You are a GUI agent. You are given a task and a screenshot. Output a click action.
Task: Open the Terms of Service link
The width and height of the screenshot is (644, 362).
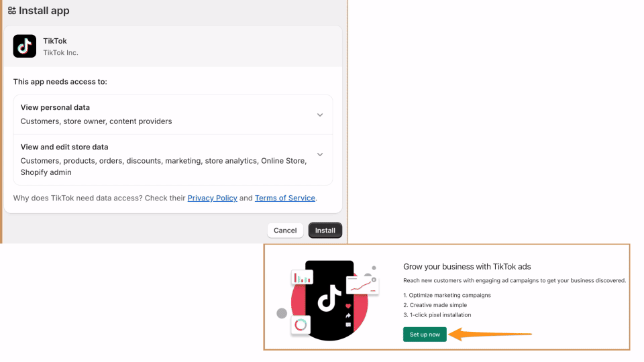pyautogui.click(x=284, y=198)
